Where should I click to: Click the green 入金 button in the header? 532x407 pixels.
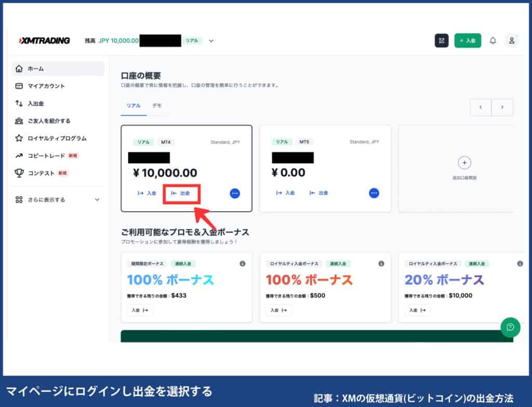tap(467, 40)
